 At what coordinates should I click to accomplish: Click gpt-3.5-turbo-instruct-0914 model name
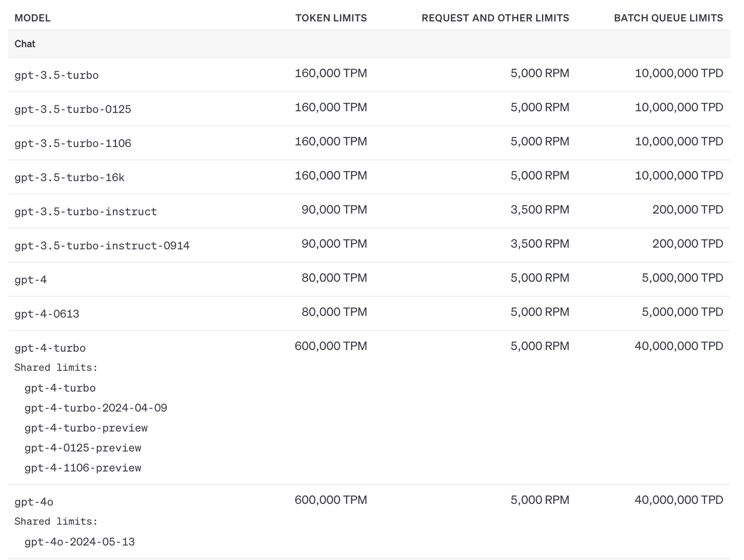[x=102, y=246]
